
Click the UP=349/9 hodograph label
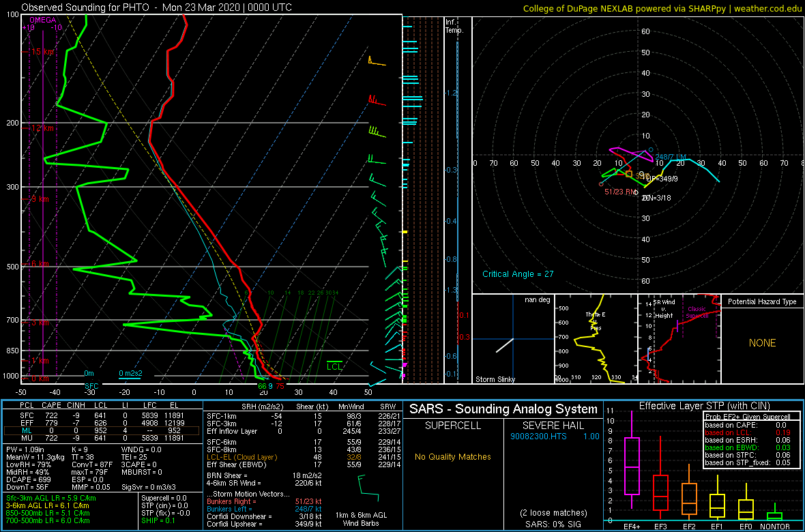pos(663,179)
